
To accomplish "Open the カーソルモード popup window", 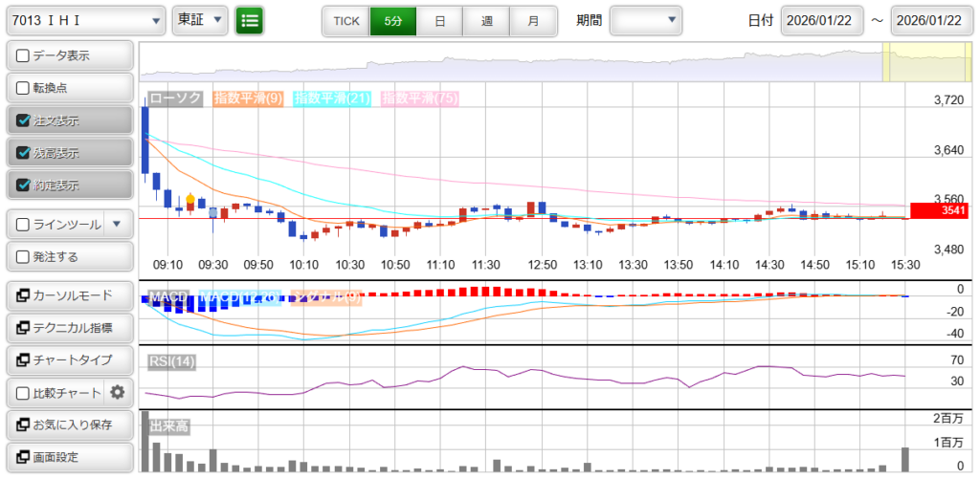I will click(69, 295).
